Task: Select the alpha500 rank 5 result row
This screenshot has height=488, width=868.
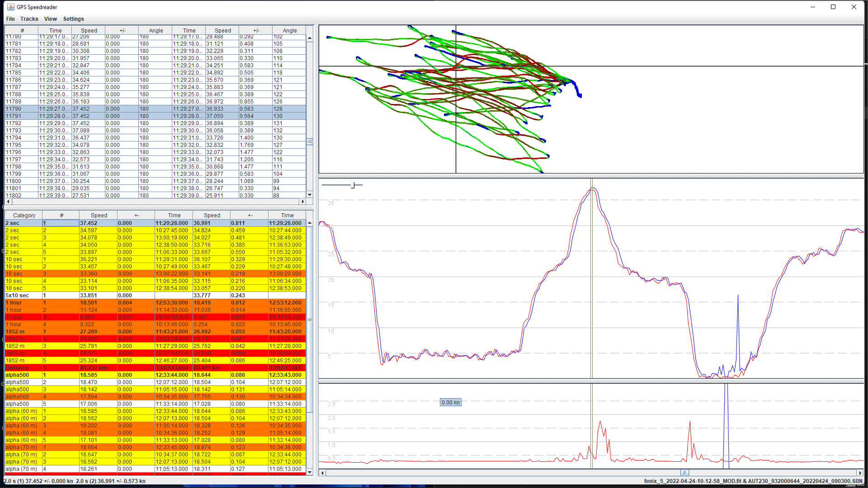Action: click(155, 404)
